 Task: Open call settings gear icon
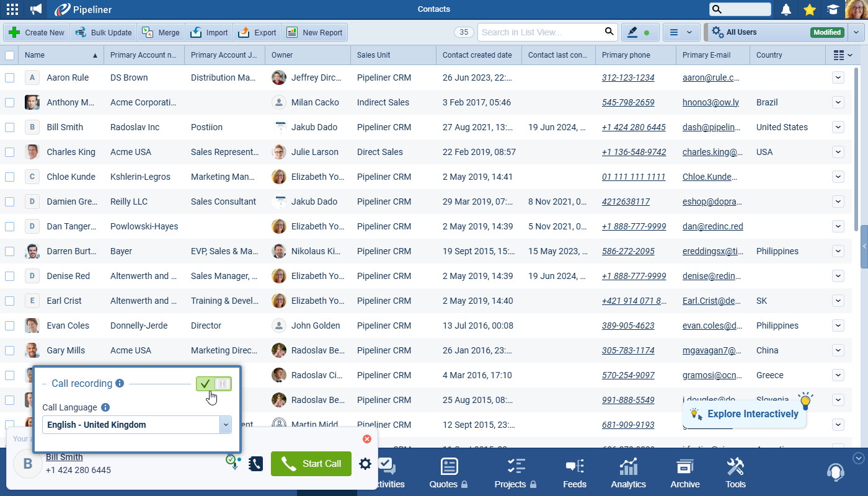[365, 464]
